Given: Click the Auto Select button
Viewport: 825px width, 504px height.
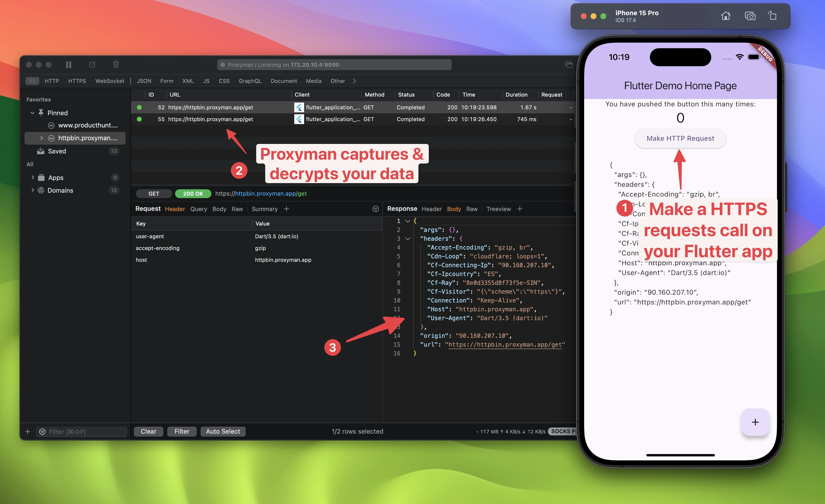Looking at the screenshot, I should click(x=223, y=431).
